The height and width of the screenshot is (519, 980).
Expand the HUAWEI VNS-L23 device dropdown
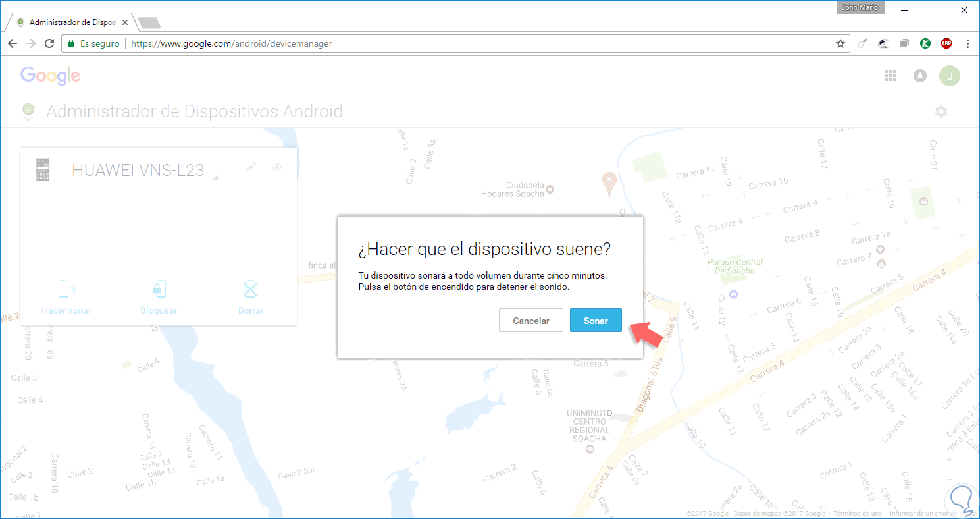click(x=215, y=178)
